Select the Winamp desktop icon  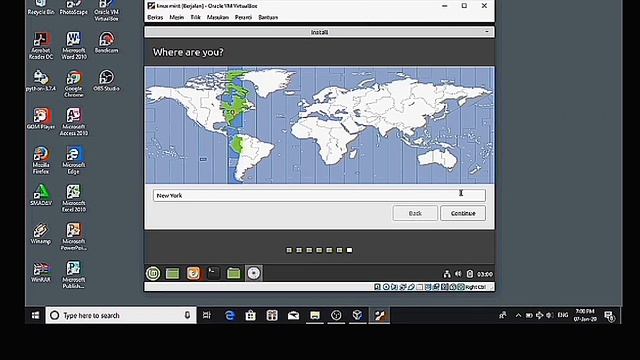coord(40,233)
